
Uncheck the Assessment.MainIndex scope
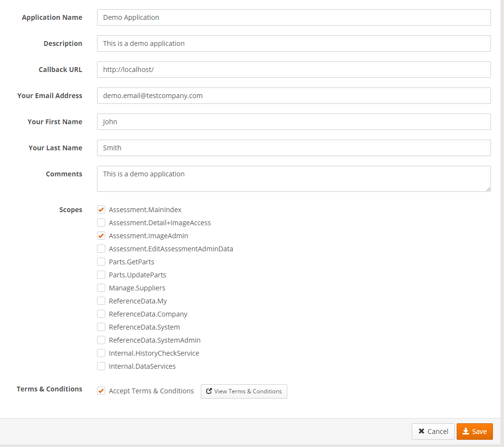point(101,210)
